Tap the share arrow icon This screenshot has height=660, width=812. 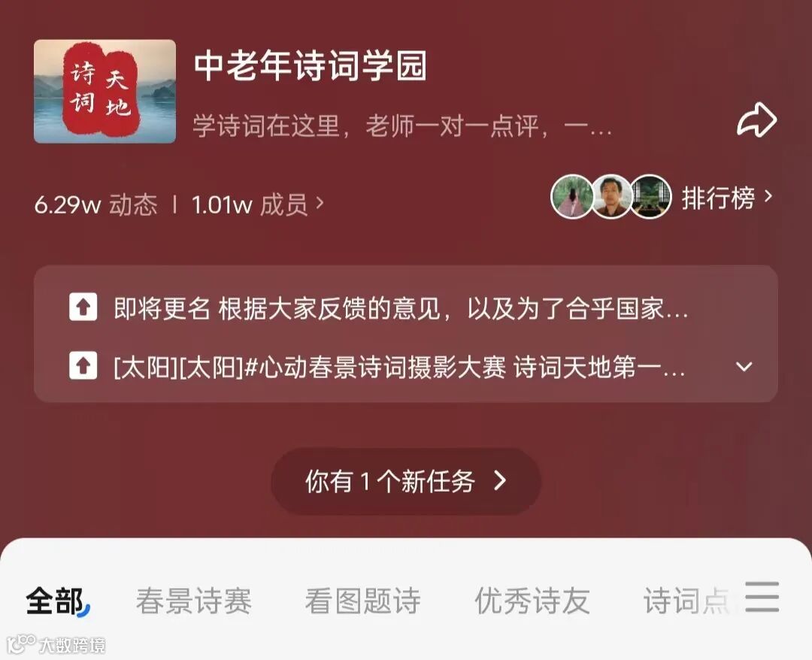coord(756,120)
